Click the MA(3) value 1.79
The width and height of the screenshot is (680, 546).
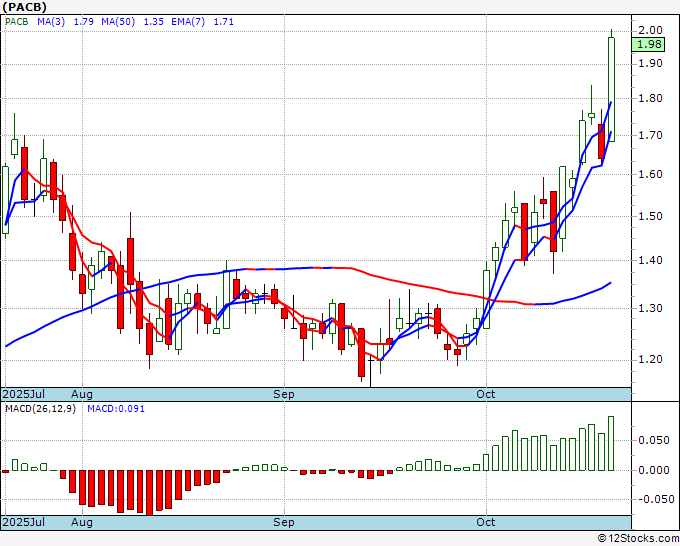[x=84, y=22]
